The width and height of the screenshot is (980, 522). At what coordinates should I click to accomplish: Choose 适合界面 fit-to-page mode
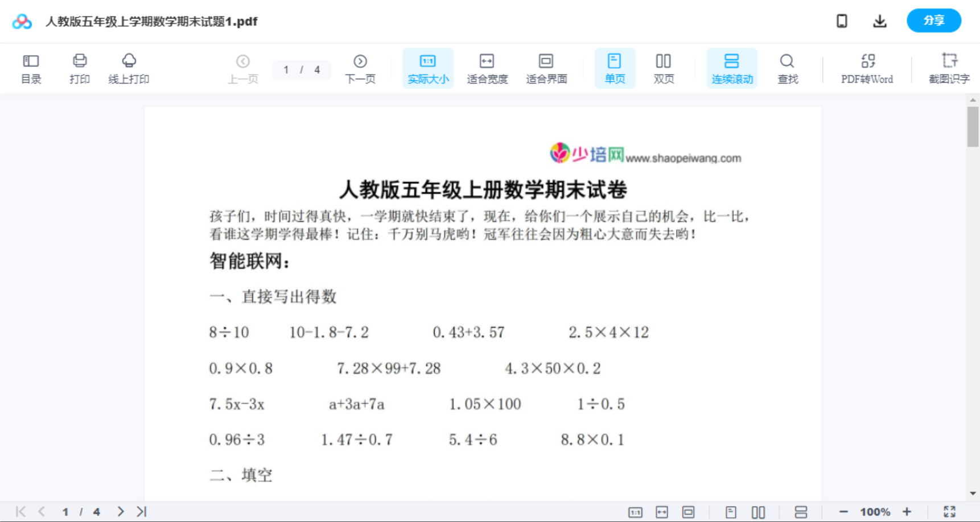(x=546, y=68)
